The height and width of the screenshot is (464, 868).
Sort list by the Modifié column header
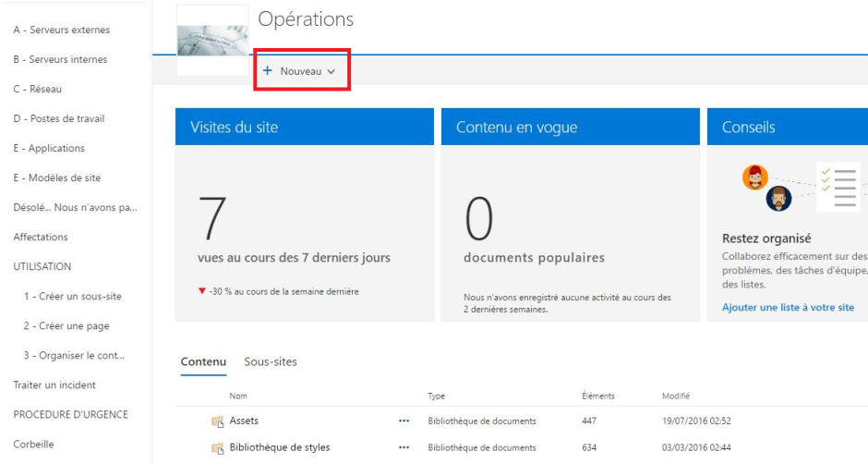click(x=676, y=397)
